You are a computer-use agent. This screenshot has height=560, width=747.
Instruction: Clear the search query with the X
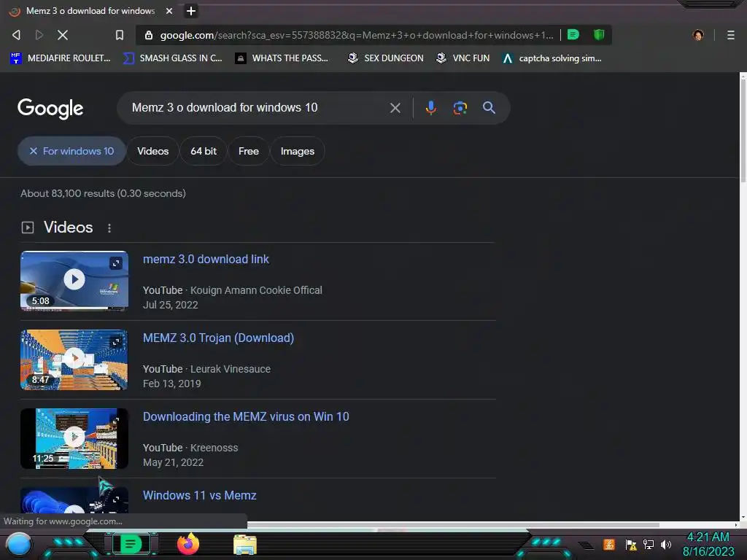[x=395, y=108]
